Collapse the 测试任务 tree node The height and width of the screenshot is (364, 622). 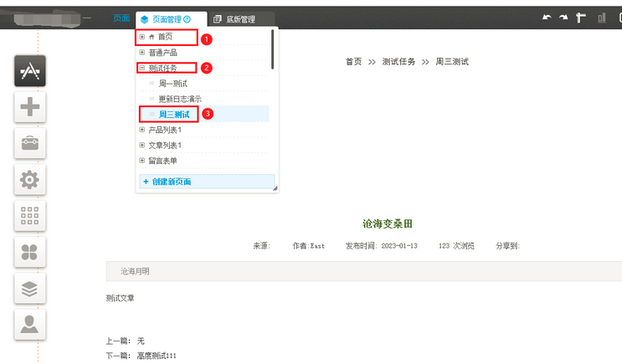[142, 68]
